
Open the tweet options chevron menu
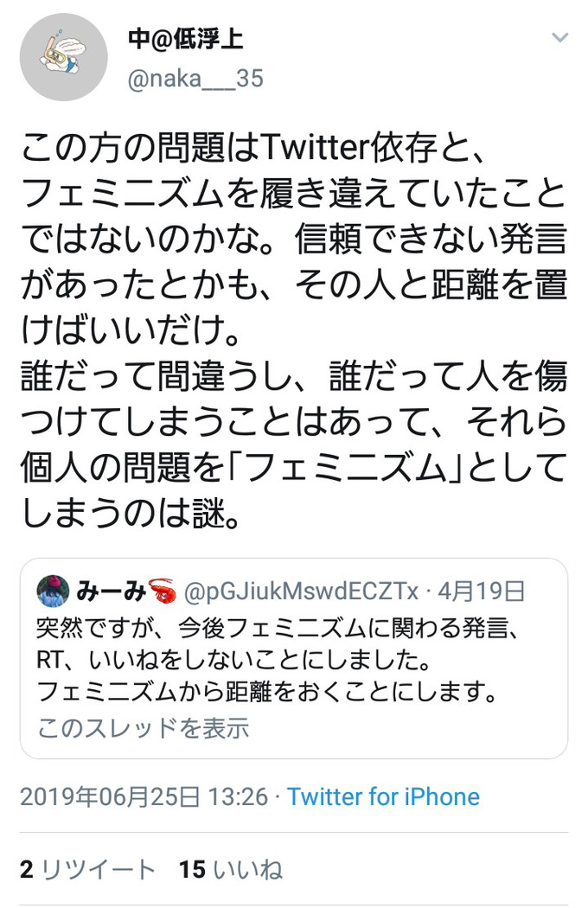coord(559,38)
